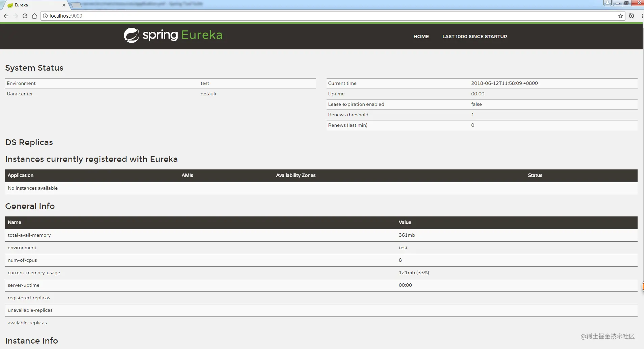The height and width of the screenshot is (349, 644).
Task: Click the browser forward arrow
Action: [16, 16]
